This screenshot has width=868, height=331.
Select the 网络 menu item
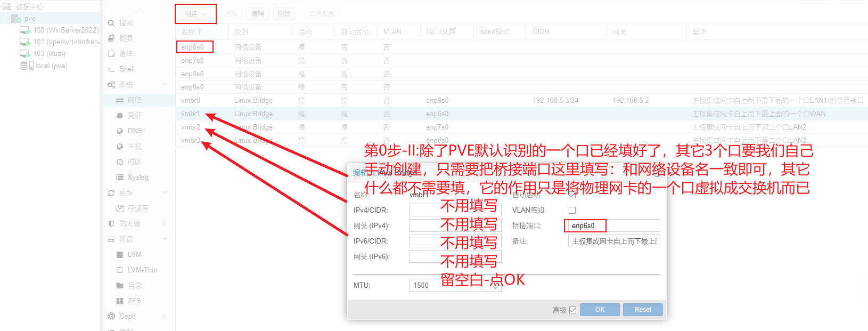click(x=134, y=100)
